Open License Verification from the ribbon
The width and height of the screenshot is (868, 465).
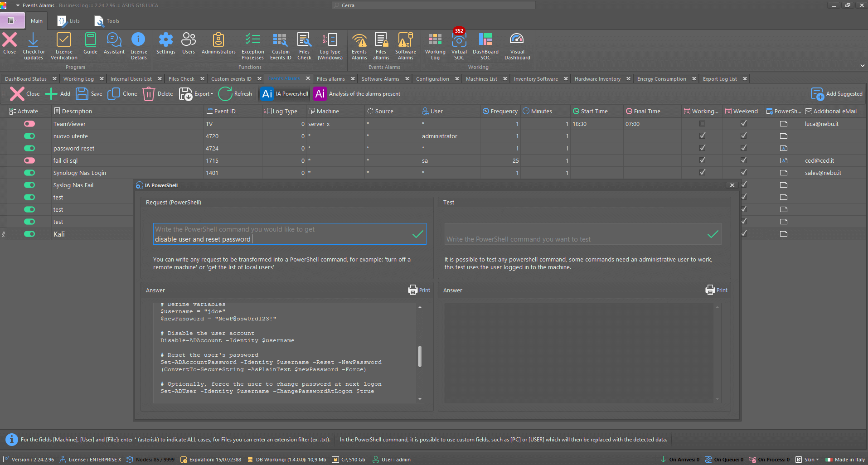pos(64,45)
